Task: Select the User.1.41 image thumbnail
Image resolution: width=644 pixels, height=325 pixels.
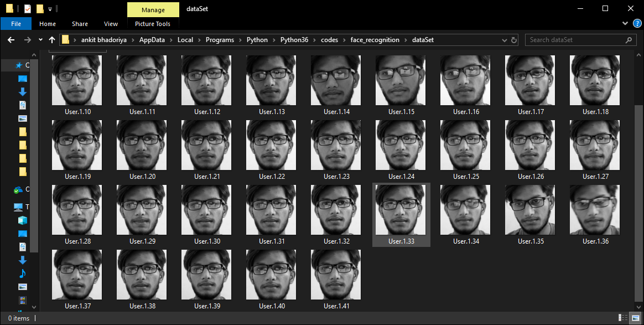Action: point(336,275)
